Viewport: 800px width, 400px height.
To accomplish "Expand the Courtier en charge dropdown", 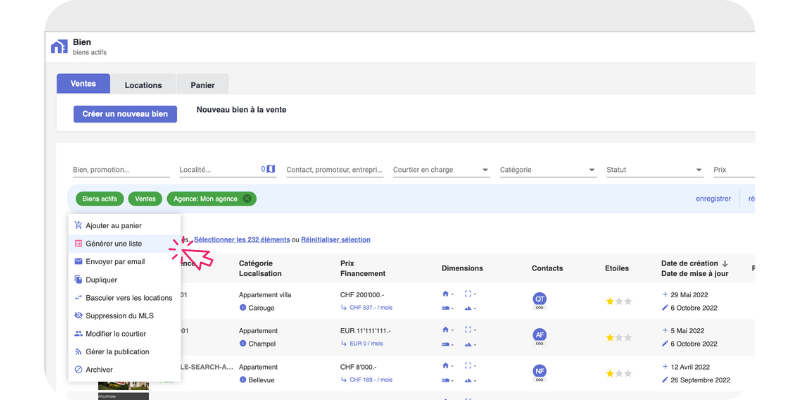I will [x=485, y=170].
